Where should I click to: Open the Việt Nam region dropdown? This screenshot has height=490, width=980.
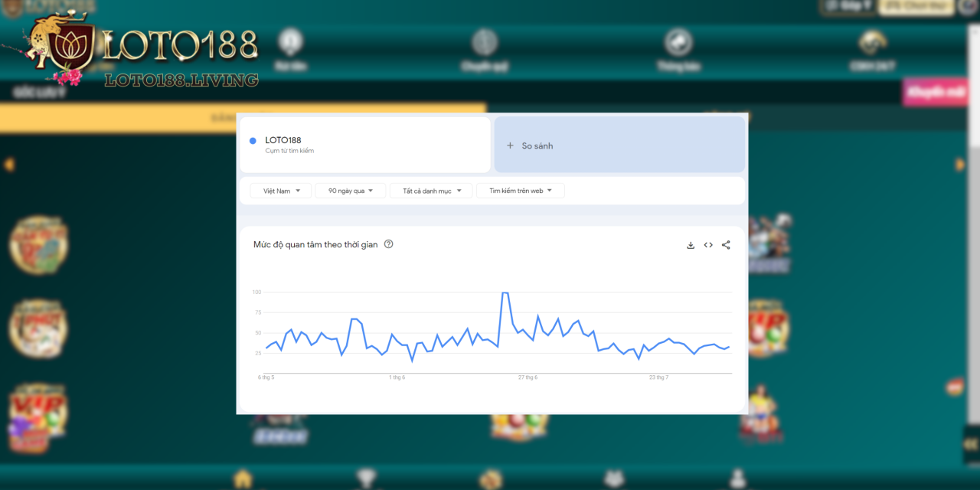tap(281, 191)
